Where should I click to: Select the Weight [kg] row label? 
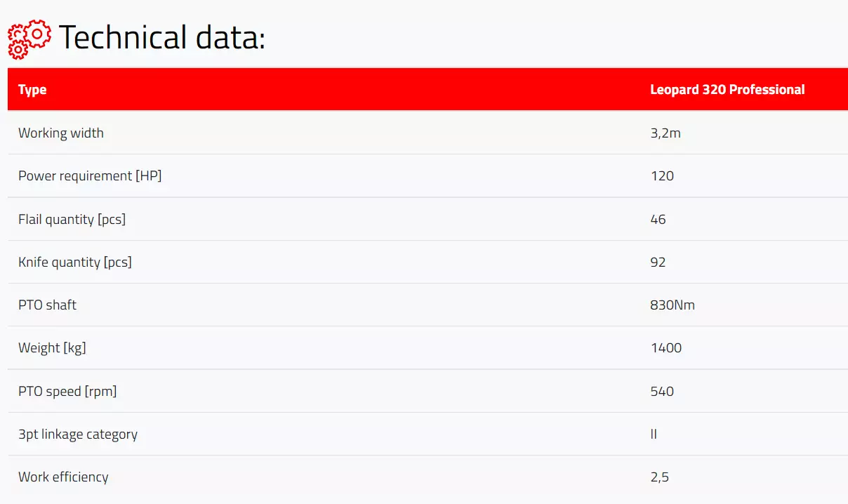coord(52,347)
